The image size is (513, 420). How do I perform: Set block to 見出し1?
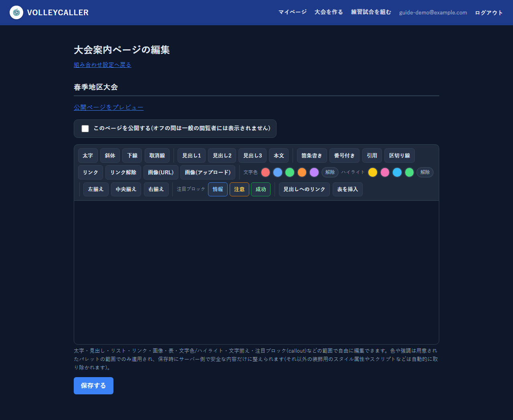coord(192,155)
